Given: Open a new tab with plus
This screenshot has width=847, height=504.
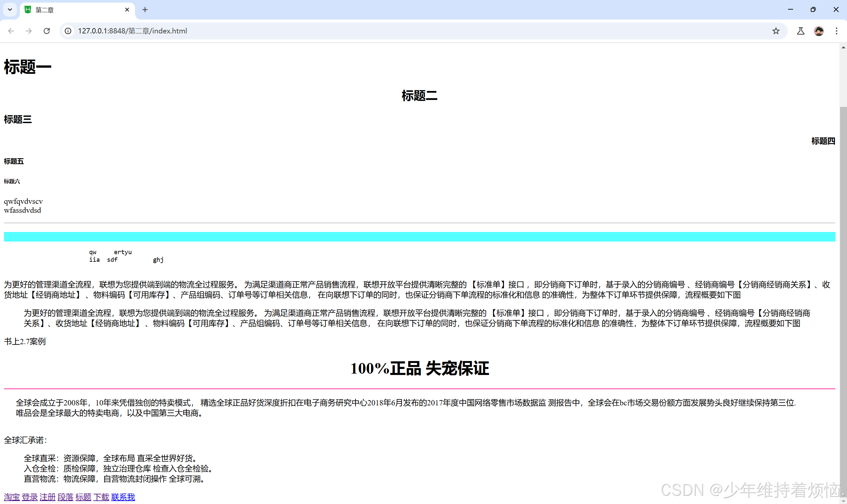Looking at the screenshot, I should 145,10.
